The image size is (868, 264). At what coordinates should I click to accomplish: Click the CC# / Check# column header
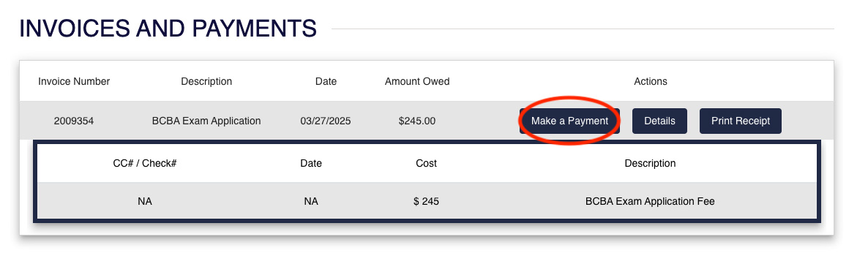144,163
